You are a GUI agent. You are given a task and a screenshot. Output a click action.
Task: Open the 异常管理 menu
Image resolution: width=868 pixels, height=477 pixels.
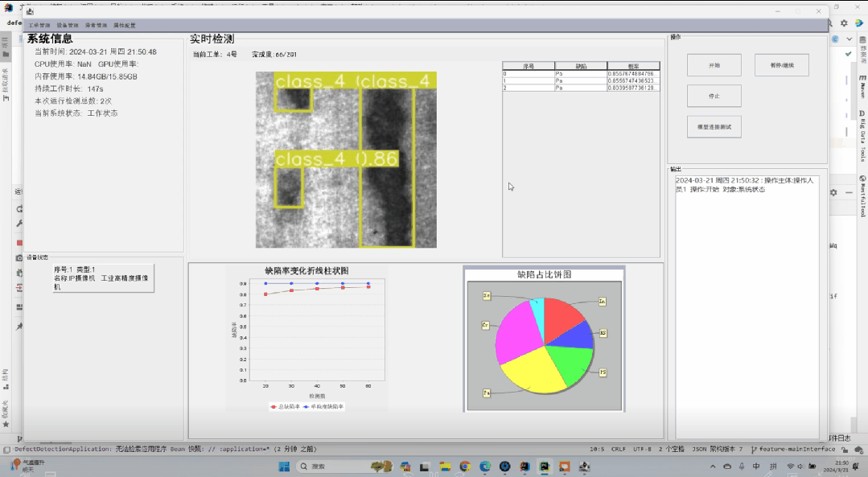click(96, 26)
